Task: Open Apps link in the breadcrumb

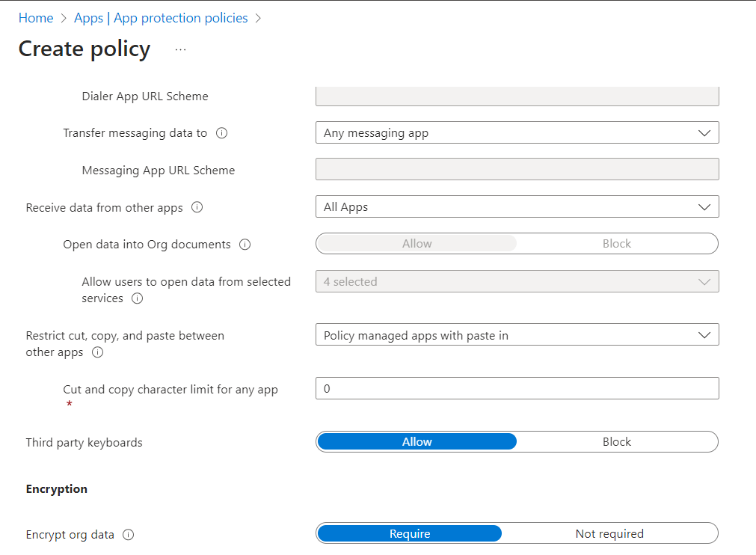Action: [88, 18]
